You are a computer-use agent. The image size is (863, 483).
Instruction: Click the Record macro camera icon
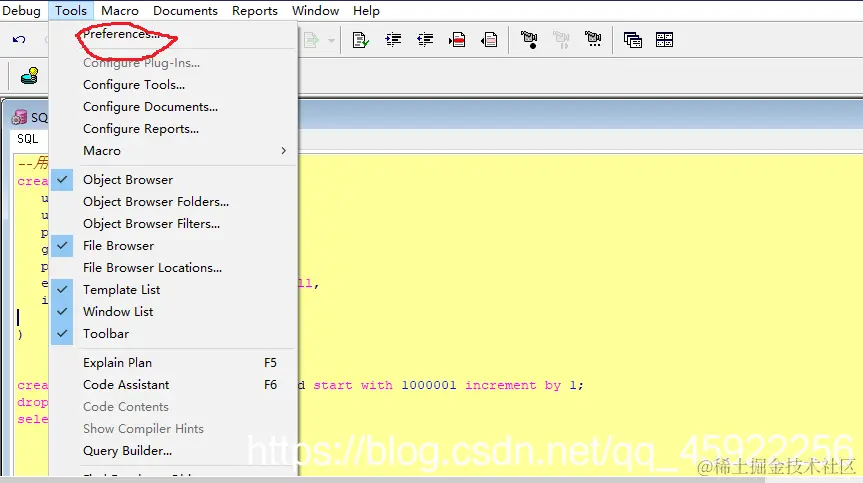click(x=529, y=40)
